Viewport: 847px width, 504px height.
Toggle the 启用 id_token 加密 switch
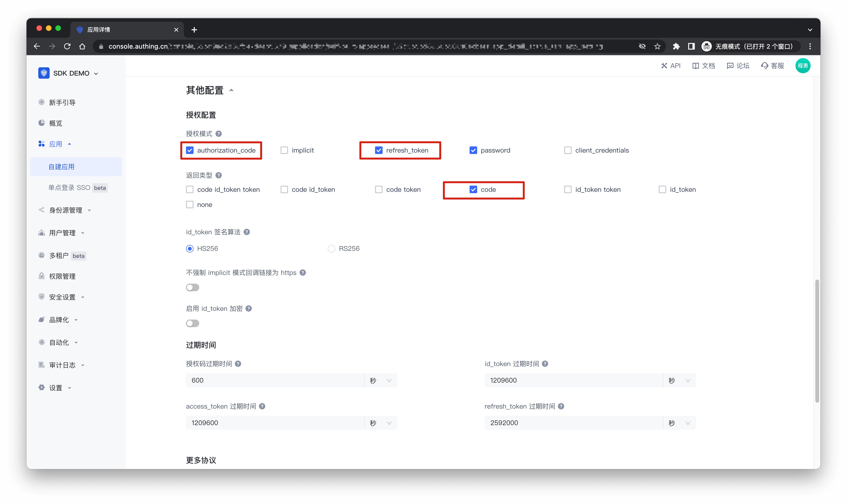pyautogui.click(x=192, y=323)
